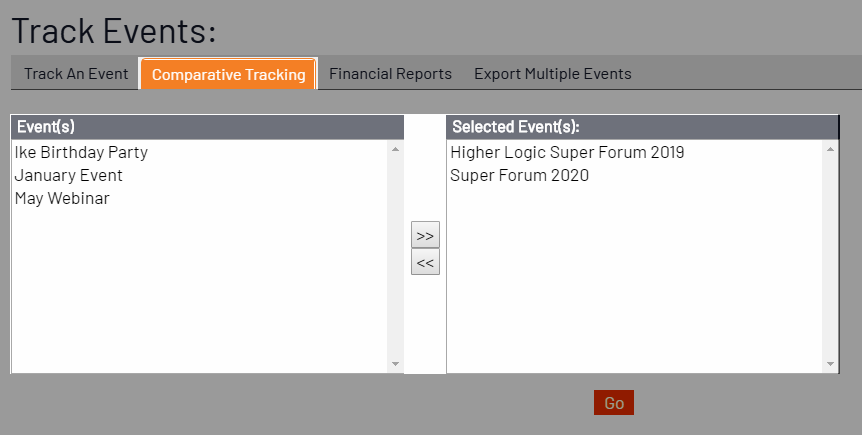Switch to the Financial Reports tab

390,74
